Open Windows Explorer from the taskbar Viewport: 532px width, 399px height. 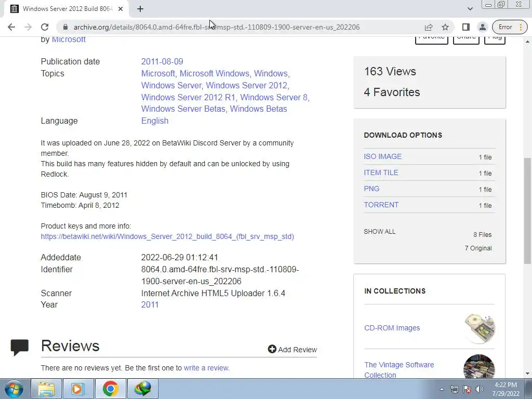[x=46, y=389]
